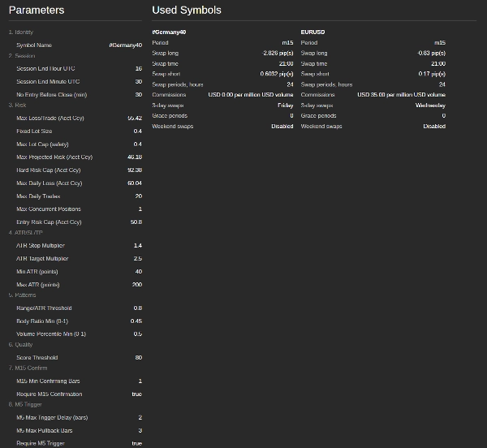Click the 'Require M15 Confirmation' label

pos(50,394)
